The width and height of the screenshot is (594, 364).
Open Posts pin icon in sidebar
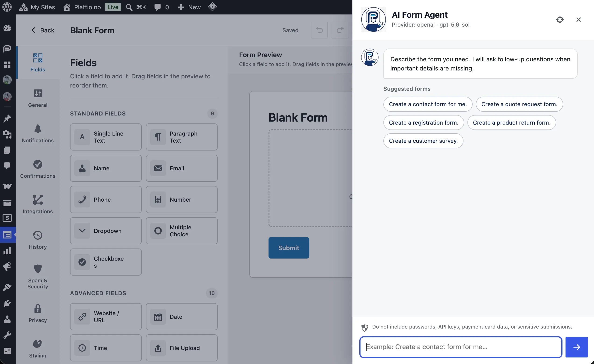click(x=7, y=119)
